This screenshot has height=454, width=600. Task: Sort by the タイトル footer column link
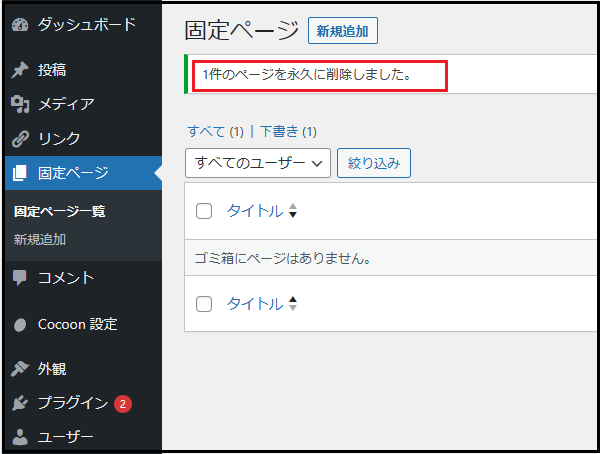tap(255, 304)
